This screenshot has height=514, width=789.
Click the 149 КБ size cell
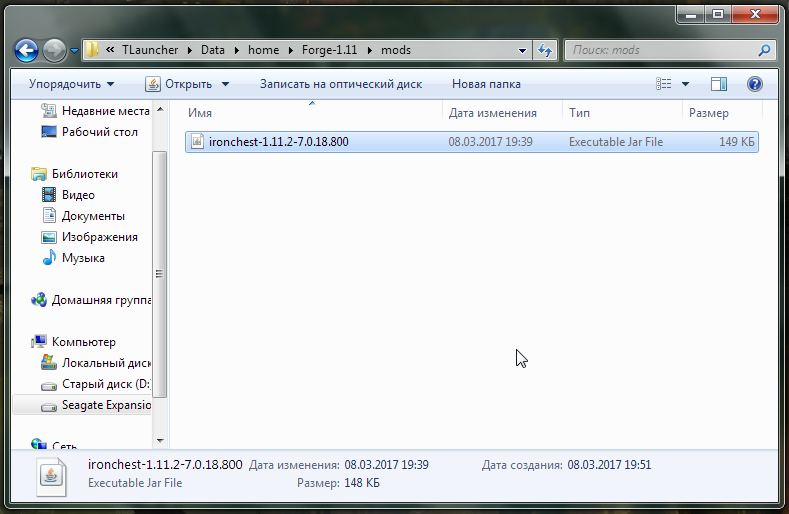(x=737, y=142)
